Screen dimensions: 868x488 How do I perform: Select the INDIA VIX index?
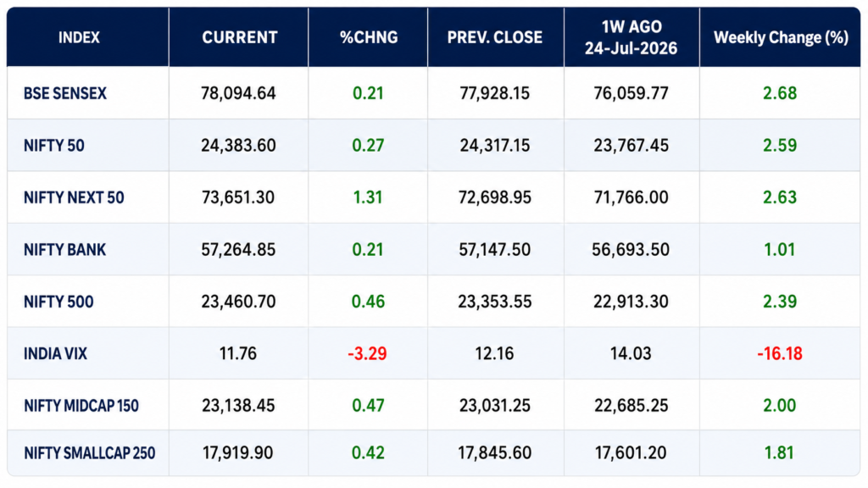55,353
